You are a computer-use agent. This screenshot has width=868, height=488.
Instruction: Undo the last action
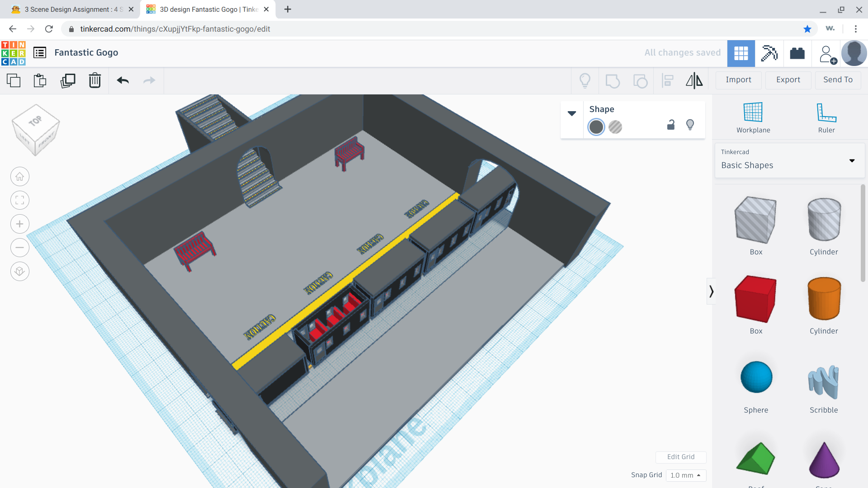(123, 80)
